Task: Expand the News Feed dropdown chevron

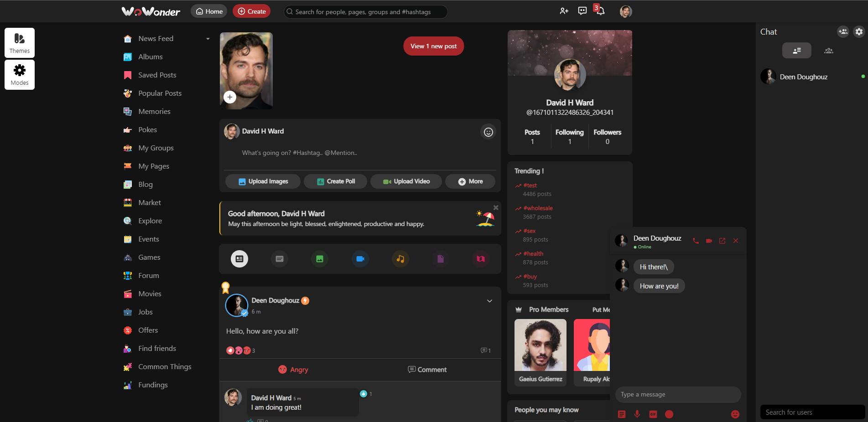Action: (x=208, y=39)
